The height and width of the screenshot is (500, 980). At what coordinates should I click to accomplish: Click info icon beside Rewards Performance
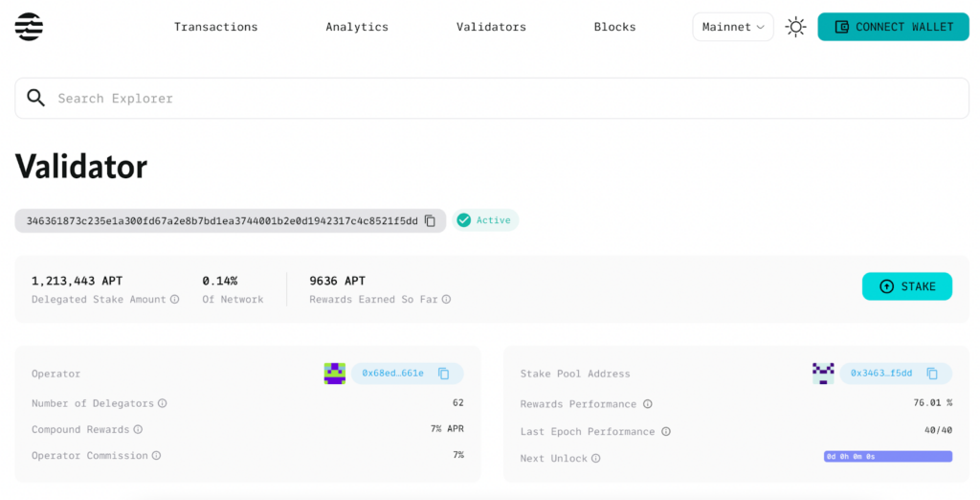pyautogui.click(x=648, y=404)
